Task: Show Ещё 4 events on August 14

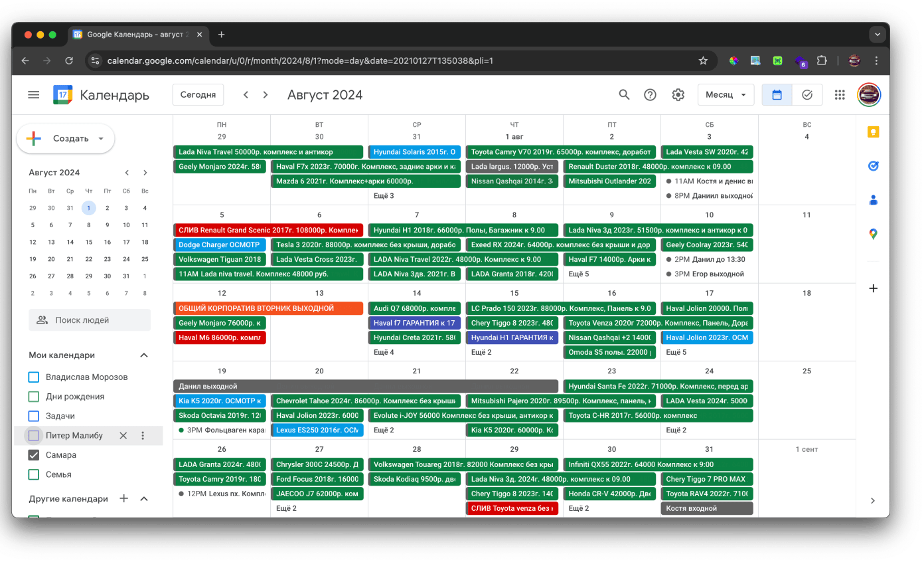Action: pos(384,352)
